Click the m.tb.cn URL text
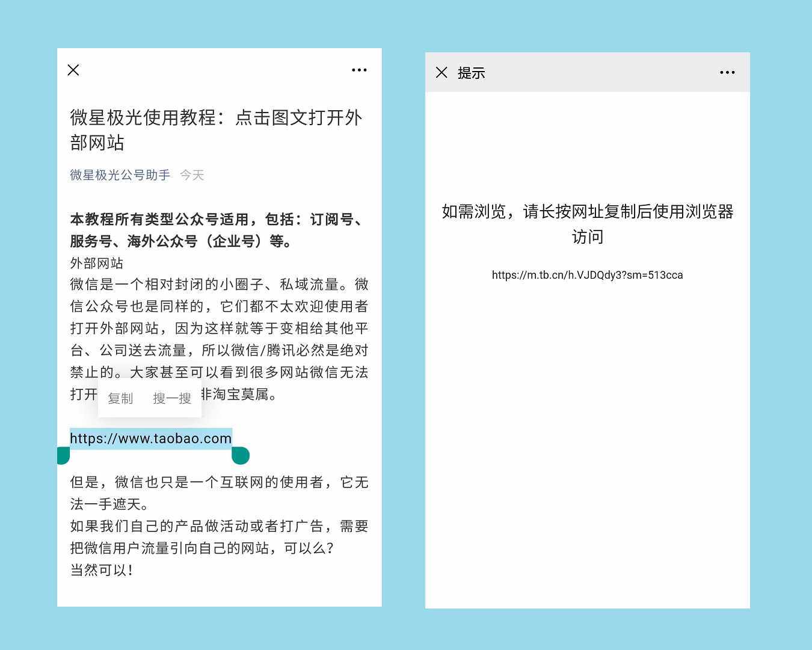 (587, 275)
